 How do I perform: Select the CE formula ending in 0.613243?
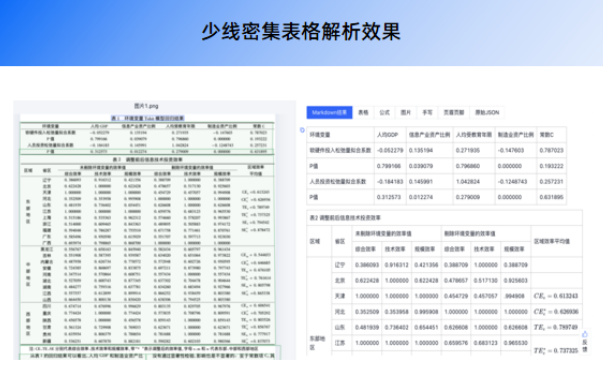[x=556, y=296]
